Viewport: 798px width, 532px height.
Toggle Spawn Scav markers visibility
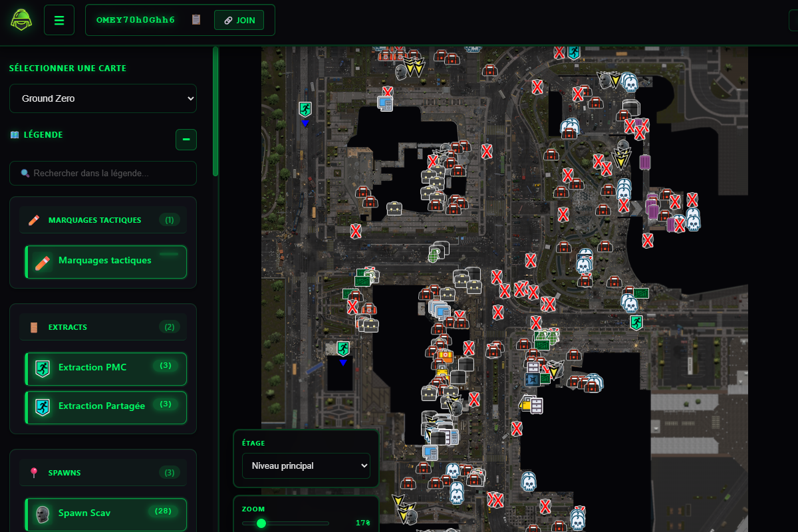click(x=106, y=514)
